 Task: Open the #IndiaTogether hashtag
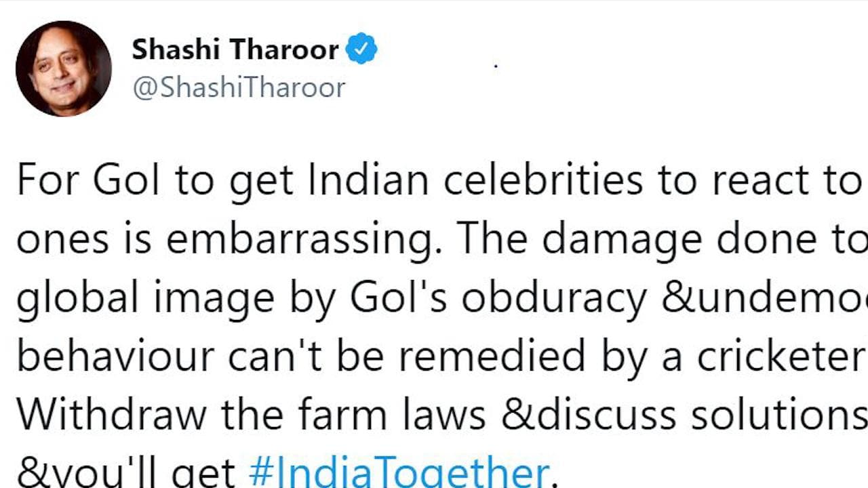pos(398,472)
